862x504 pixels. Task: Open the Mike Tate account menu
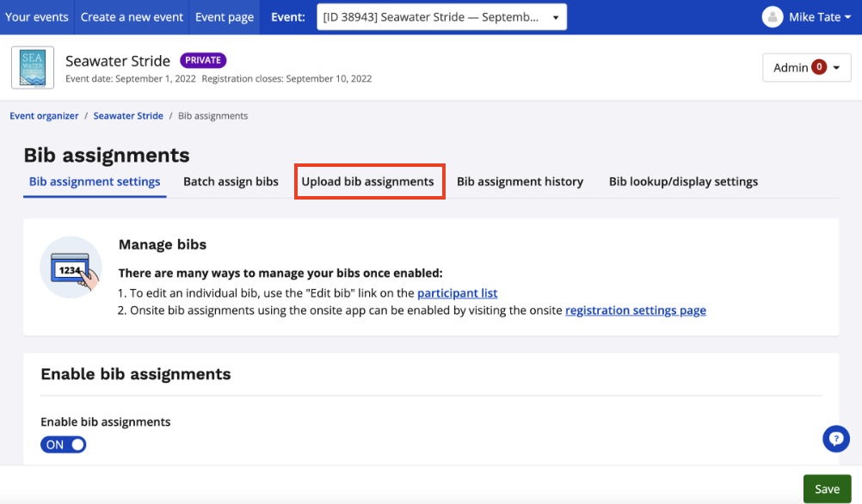pyautogui.click(x=813, y=17)
